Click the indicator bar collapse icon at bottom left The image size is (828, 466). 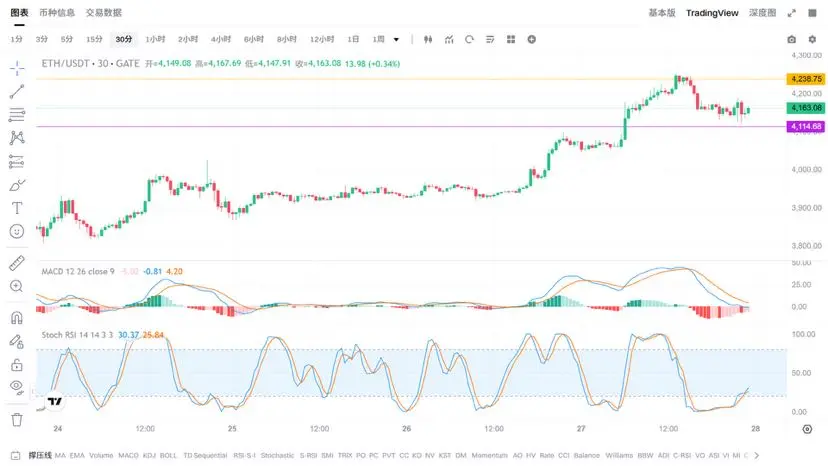tap(16, 455)
